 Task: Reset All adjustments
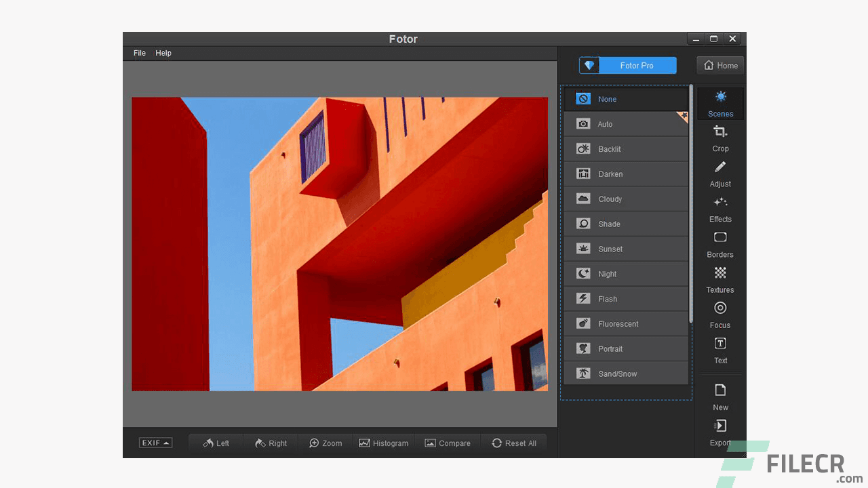point(515,443)
